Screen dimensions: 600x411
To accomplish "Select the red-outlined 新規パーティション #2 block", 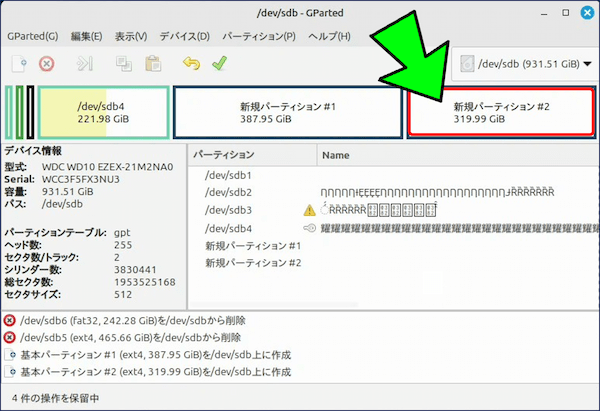I will [x=500, y=112].
